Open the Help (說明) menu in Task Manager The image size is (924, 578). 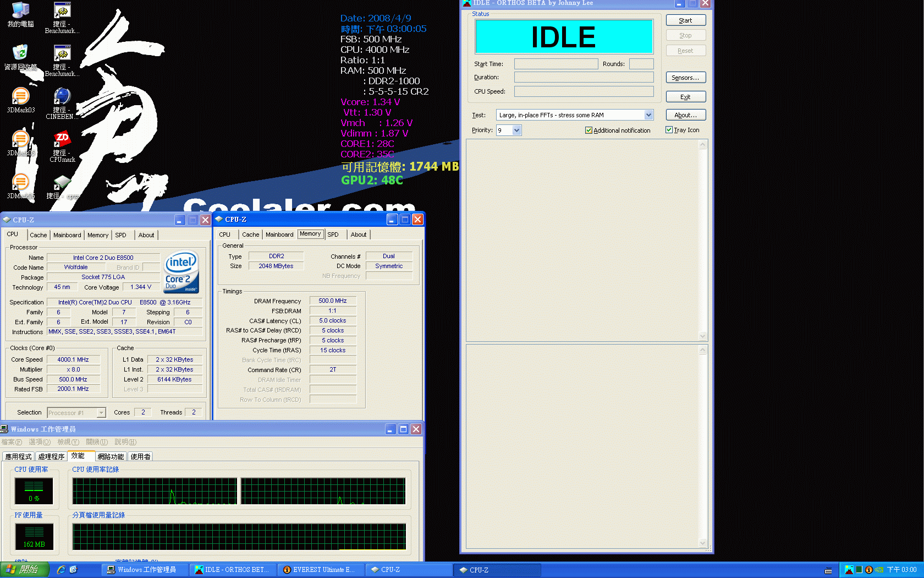pyautogui.click(x=125, y=442)
